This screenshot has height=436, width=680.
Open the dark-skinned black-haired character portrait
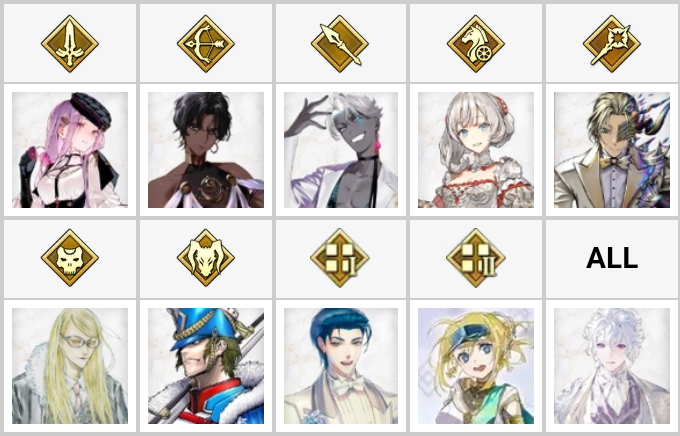[x=206, y=150]
